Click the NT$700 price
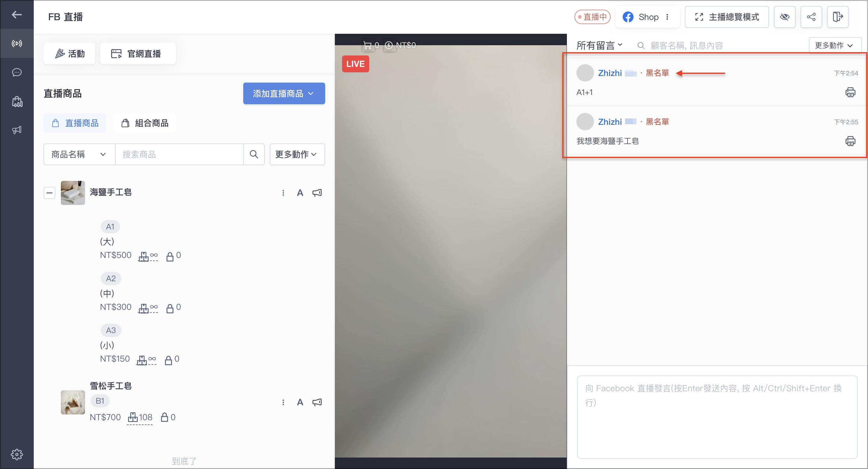This screenshot has height=469, width=868. [x=105, y=417]
